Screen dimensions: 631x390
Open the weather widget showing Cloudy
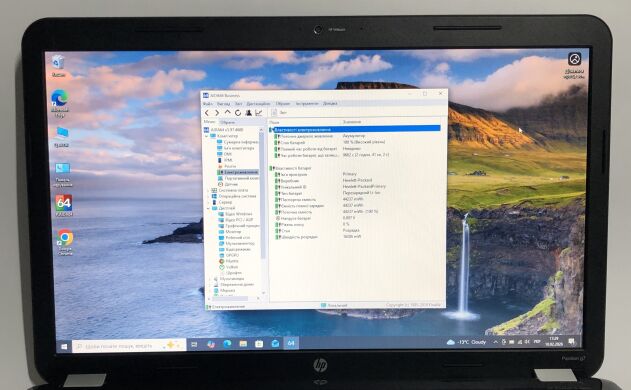tap(466, 342)
